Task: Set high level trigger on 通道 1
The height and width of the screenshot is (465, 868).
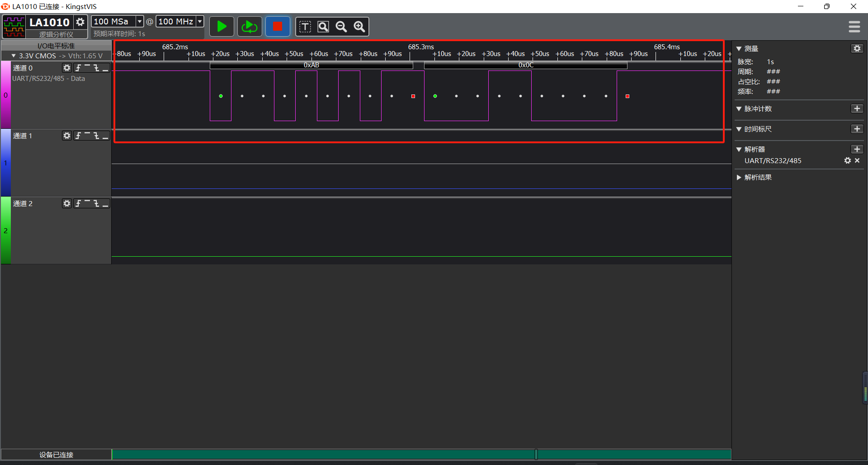Action: click(87, 136)
